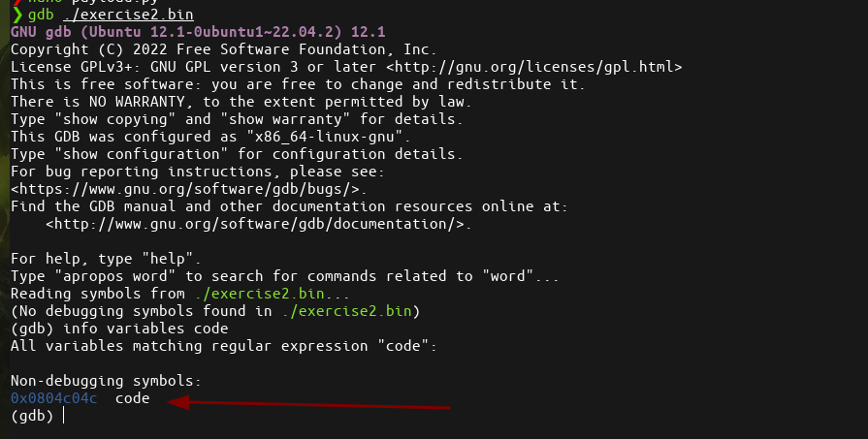
Task: Click the x86_64-linux-gnu configuration string
Action: (x=324, y=137)
